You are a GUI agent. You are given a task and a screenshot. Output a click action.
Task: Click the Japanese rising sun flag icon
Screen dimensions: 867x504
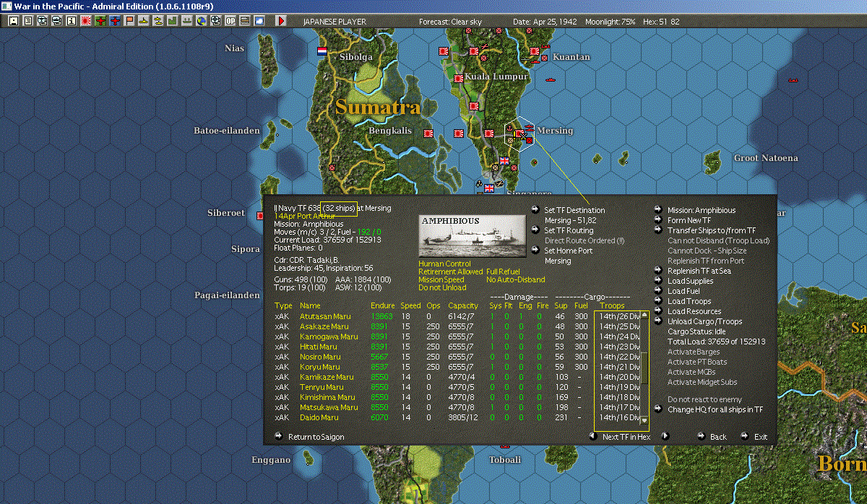[x=86, y=21]
